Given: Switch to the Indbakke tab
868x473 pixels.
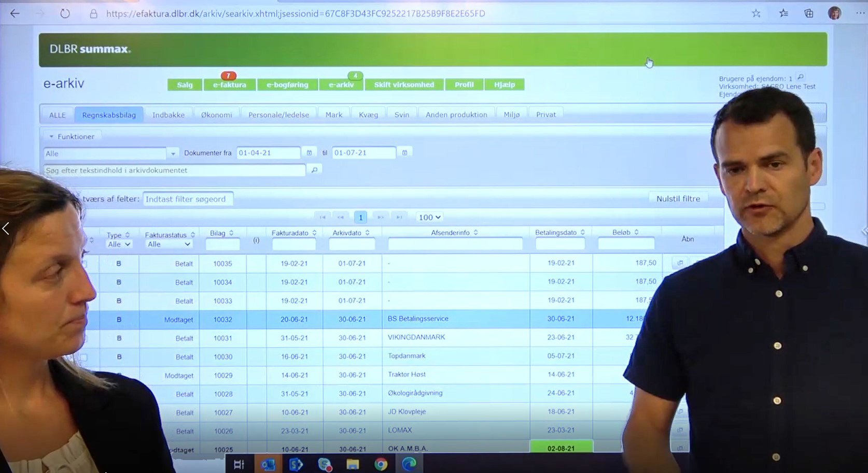Looking at the screenshot, I should [x=168, y=114].
